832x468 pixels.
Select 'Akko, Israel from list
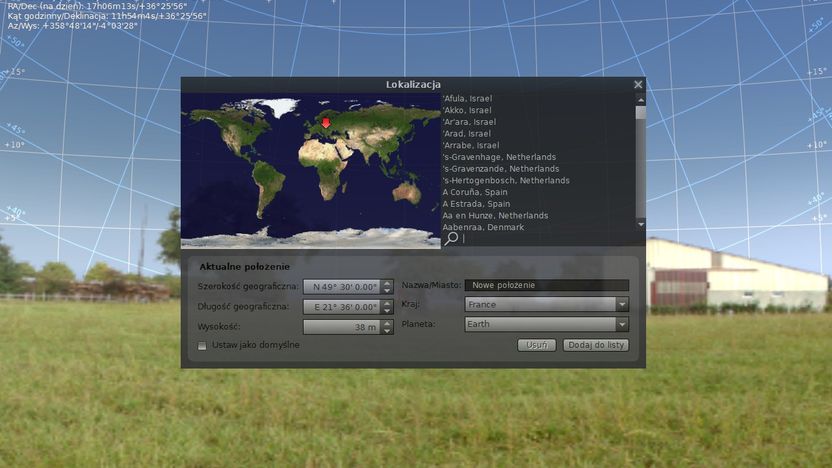click(467, 110)
